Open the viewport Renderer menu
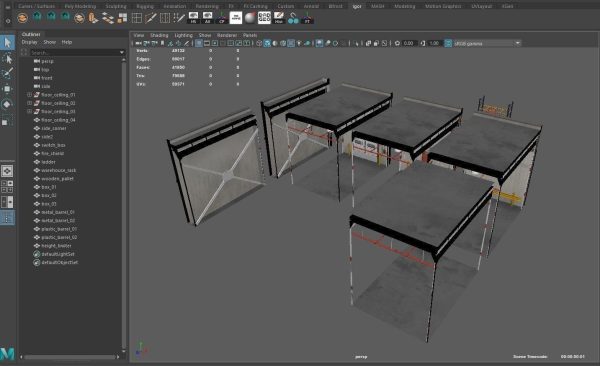This screenshot has width=600, height=366. pos(227,35)
